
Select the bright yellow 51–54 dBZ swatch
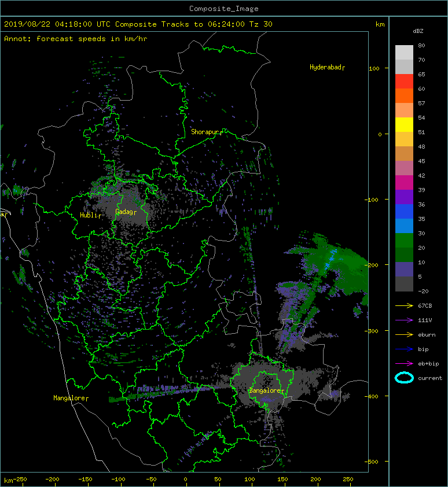tap(404, 125)
